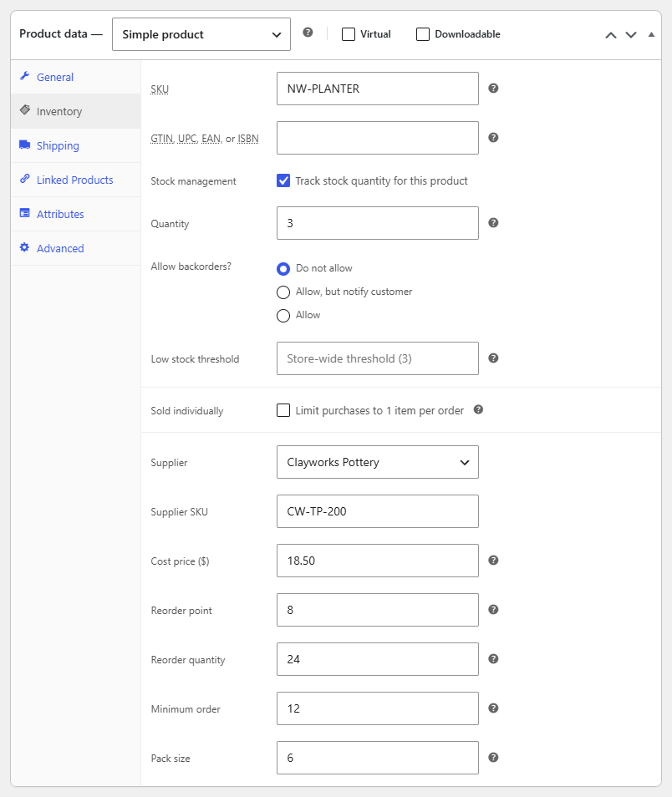Click the Supplier SKU field CW-TP-200

[378, 511]
